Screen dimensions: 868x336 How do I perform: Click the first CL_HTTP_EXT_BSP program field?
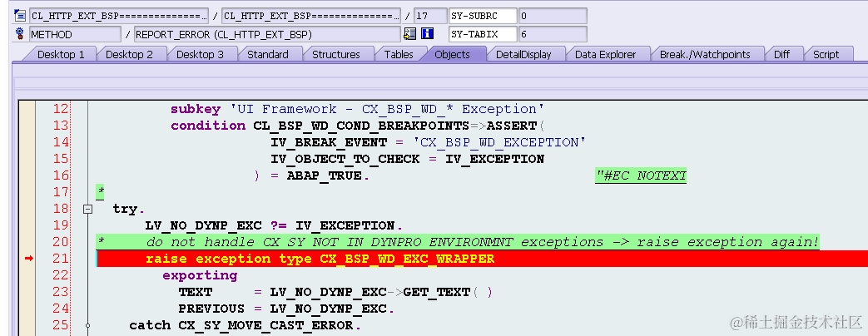[x=118, y=16]
